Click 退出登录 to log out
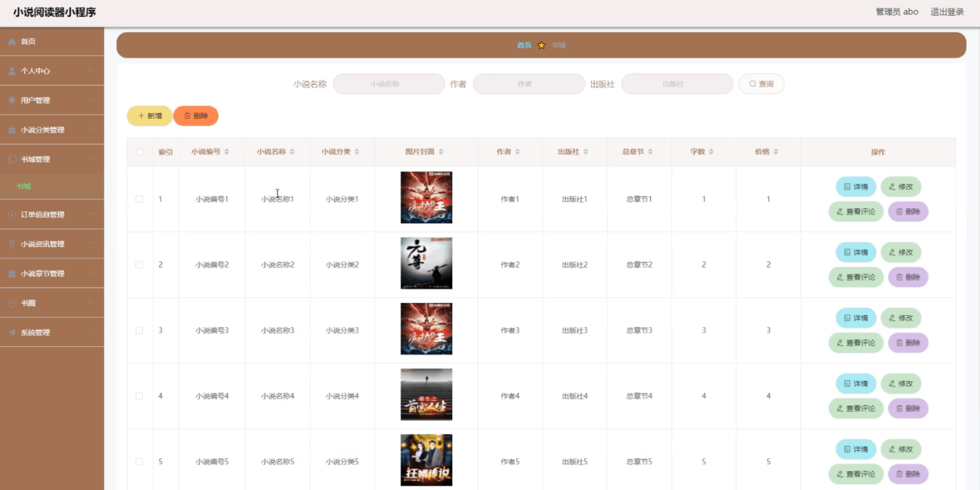980x490 pixels. 947,12
